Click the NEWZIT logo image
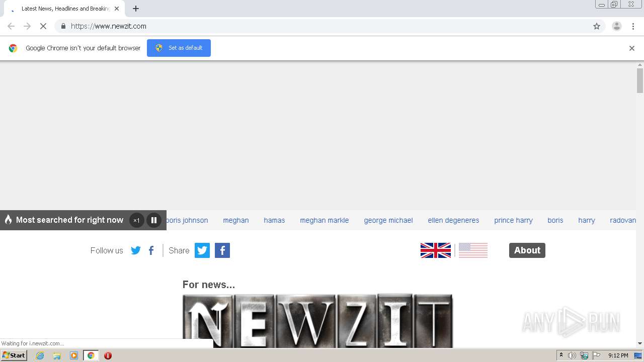This screenshot has width=644, height=362. click(x=317, y=321)
